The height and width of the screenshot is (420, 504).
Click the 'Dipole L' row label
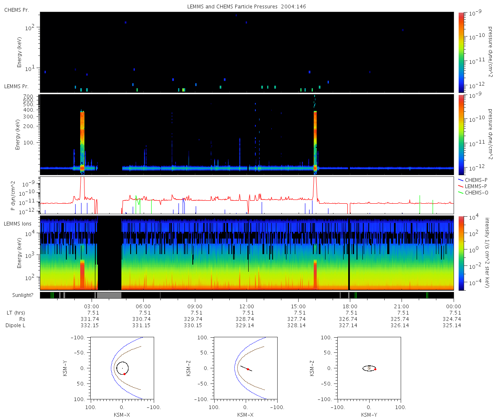pos(15,325)
